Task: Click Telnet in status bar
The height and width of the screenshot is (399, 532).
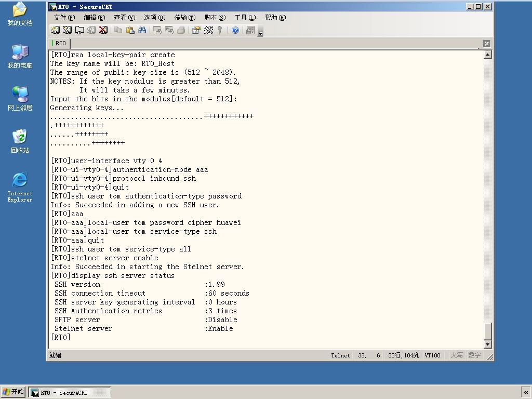Action: [340, 355]
